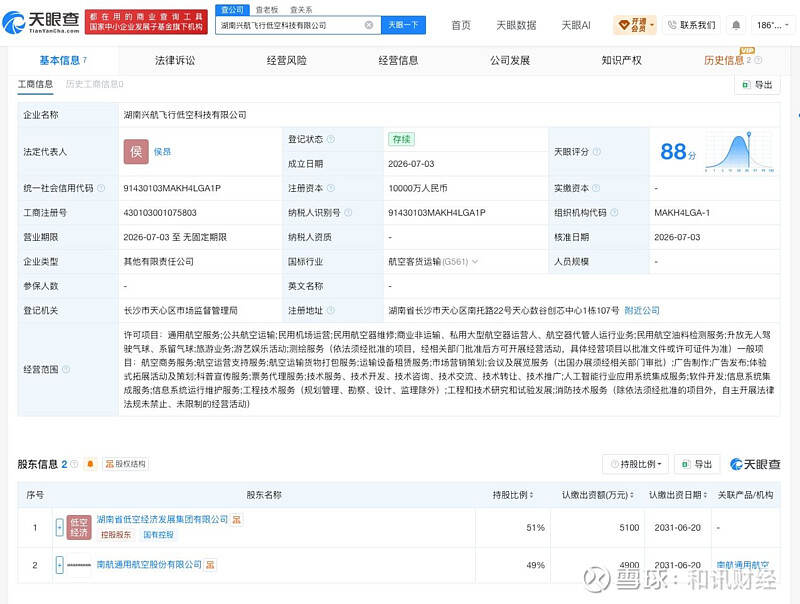Expand shareholder row 2 with the minus toggle
This screenshot has width=800, height=604.
coord(60,565)
